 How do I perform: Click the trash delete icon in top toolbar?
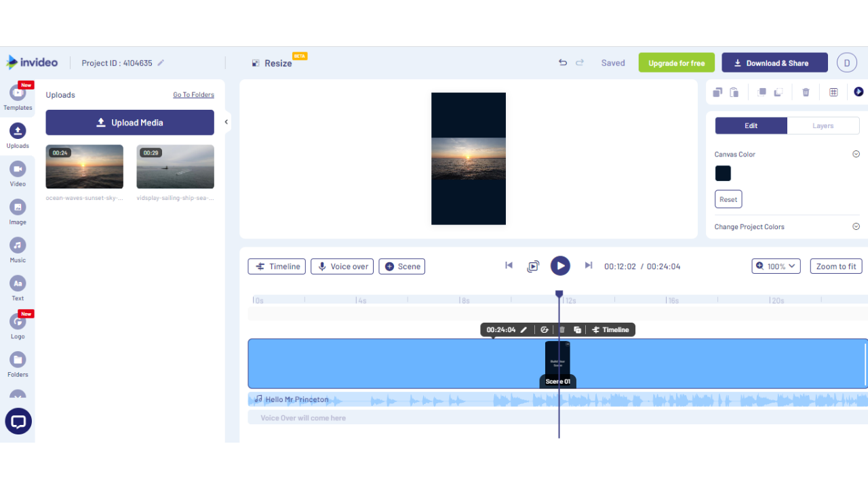[x=806, y=92]
